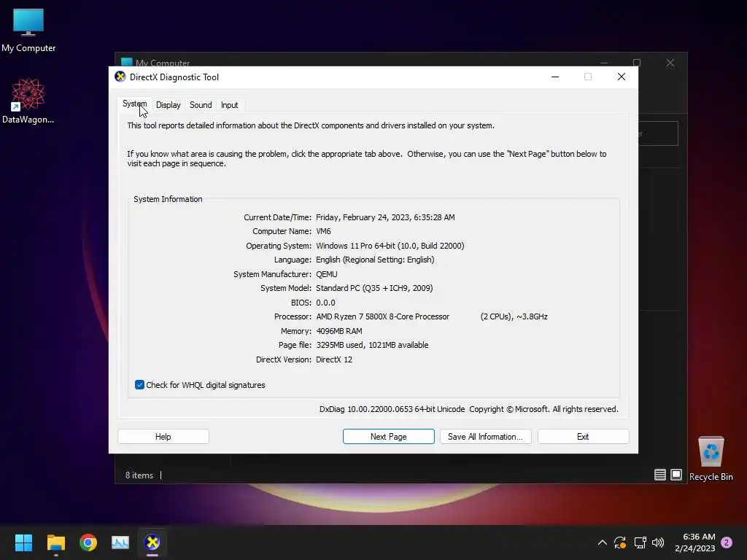Click the Language value English

click(x=376, y=260)
